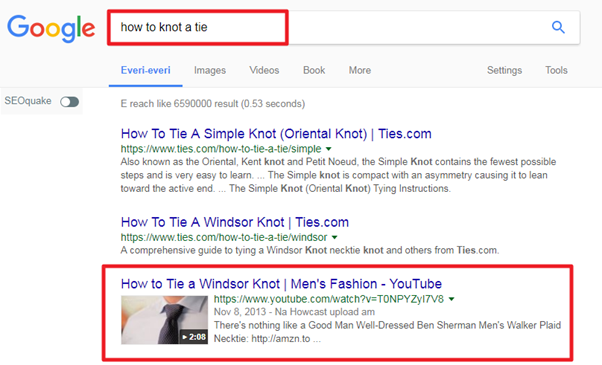Click the snippet 'A comprehensive guide to tying a Windsor Knot'
602x365 pixels.
(x=310, y=250)
